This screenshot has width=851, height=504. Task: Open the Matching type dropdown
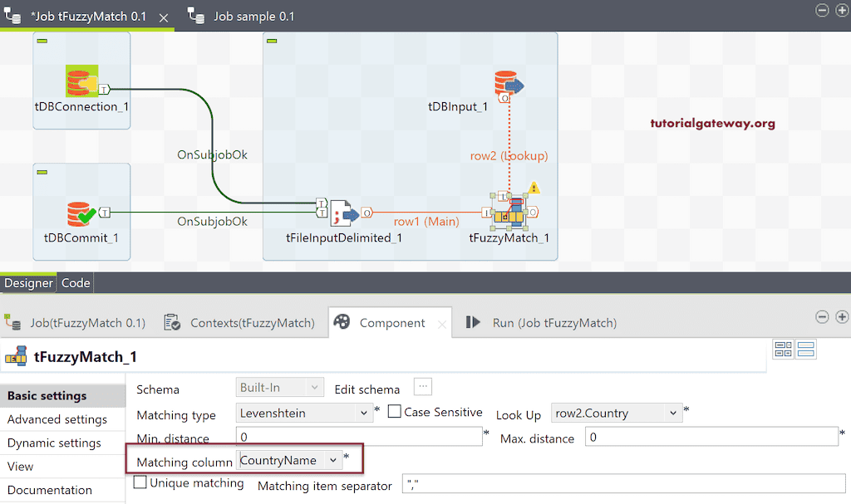tap(362, 412)
